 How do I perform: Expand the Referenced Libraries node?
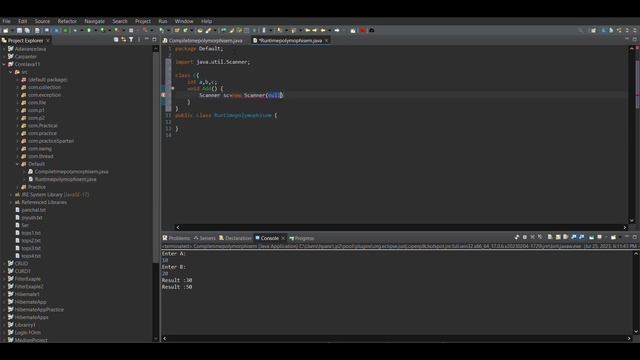click(x=11, y=202)
